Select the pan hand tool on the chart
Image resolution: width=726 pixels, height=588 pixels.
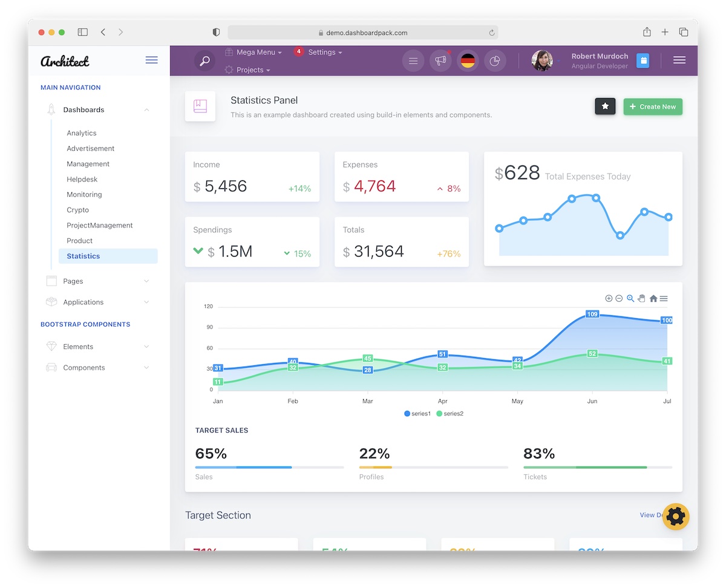[x=641, y=298]
